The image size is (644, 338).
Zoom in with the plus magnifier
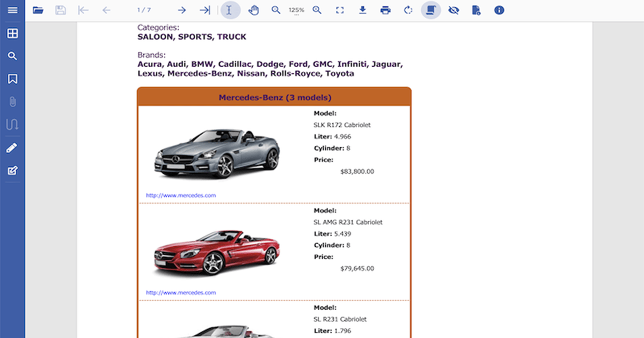pos(317,10)
